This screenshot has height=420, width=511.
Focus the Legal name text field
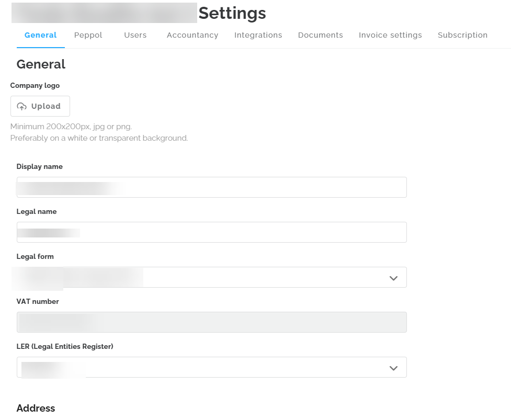click(x=211, y=232)
